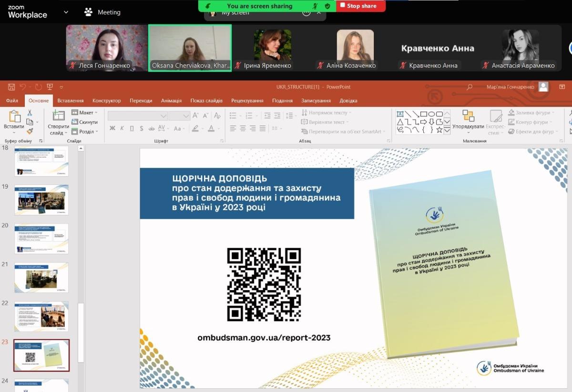Image resolution: width=572 pixels, height=392 pixels.
Task: Click the search magnifier in title bar
Action: (470, 87)
